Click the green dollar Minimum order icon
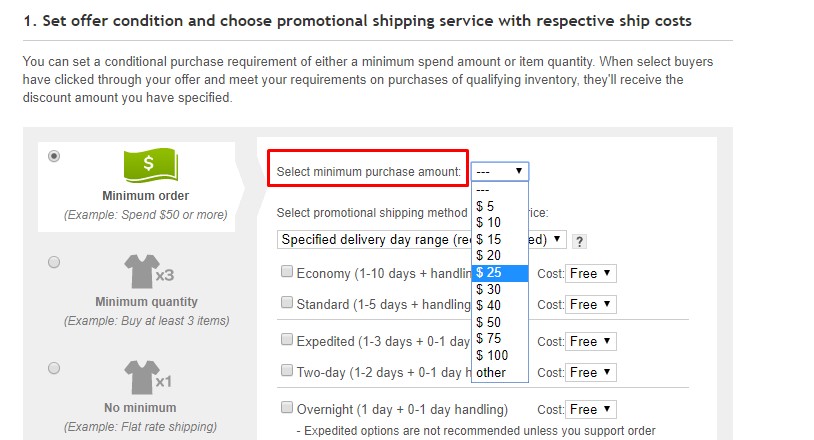The width and height of the screenshot is (814, 440). (148, 165)
